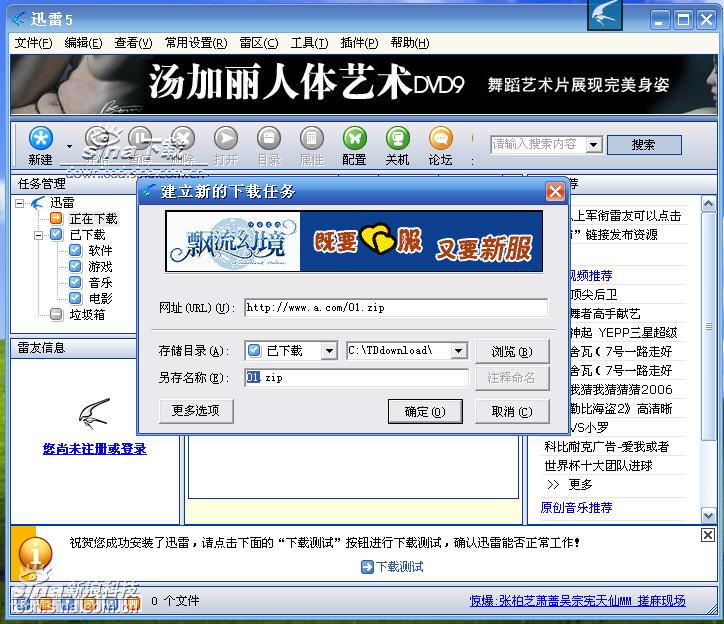The height and width of the screenshot is (624, 724).
Task: Click the 更多 more link in right panel
Action: (580, 485)
